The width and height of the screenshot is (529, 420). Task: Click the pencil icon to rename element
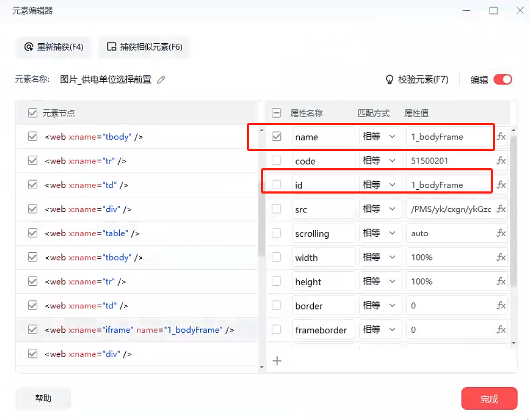(x=161, y=80)
